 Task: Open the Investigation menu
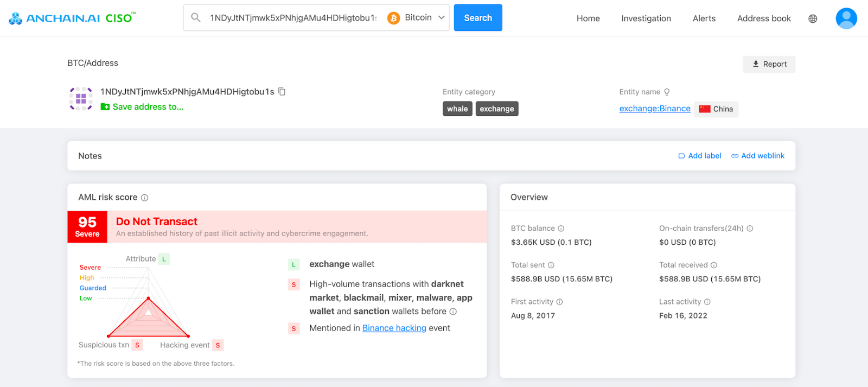(646, 18)
